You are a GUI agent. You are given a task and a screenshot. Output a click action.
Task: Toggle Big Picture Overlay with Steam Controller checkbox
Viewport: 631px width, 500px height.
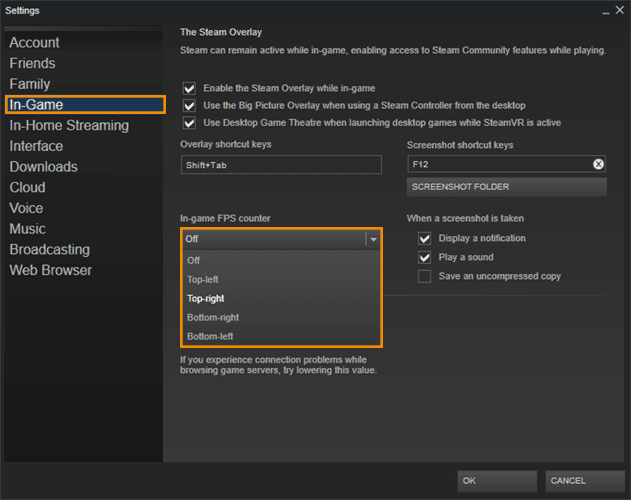pos(189,105)
